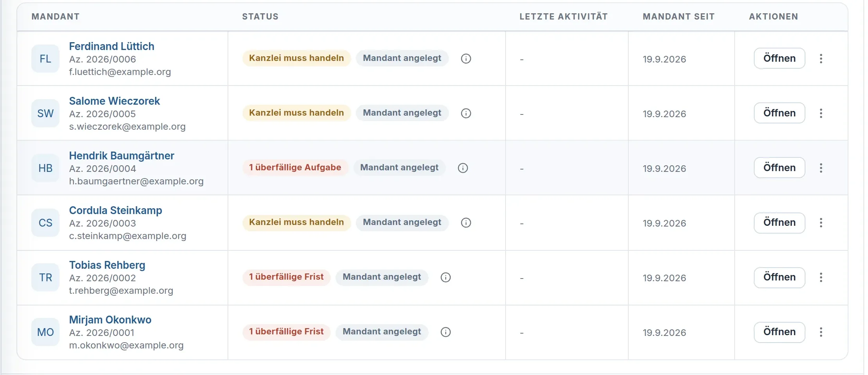This screenshot has height=375, width=868.
Task: Show status info for Hendrik Baumgärtner
Action: pyautogui.click(x=463, y=168)
